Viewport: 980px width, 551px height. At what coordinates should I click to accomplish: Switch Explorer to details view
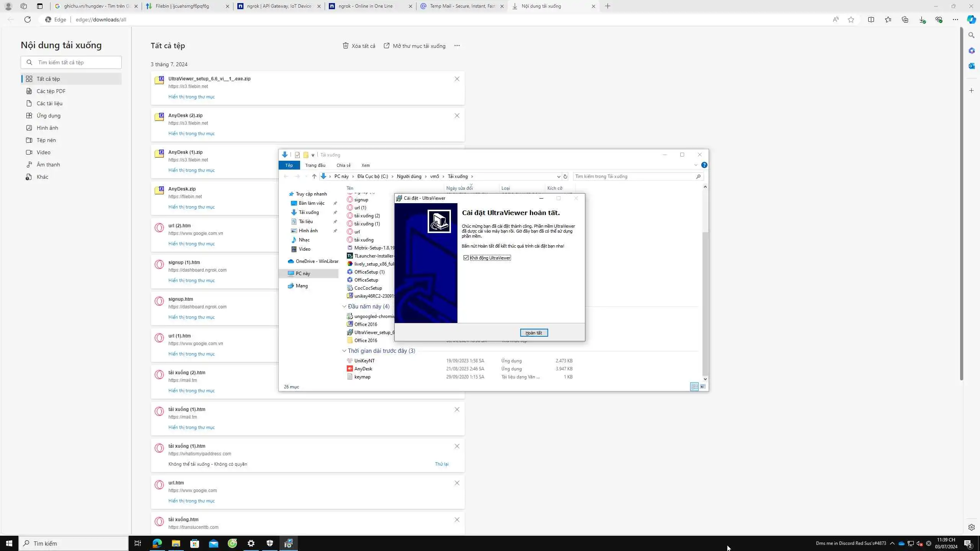(694, 386)
